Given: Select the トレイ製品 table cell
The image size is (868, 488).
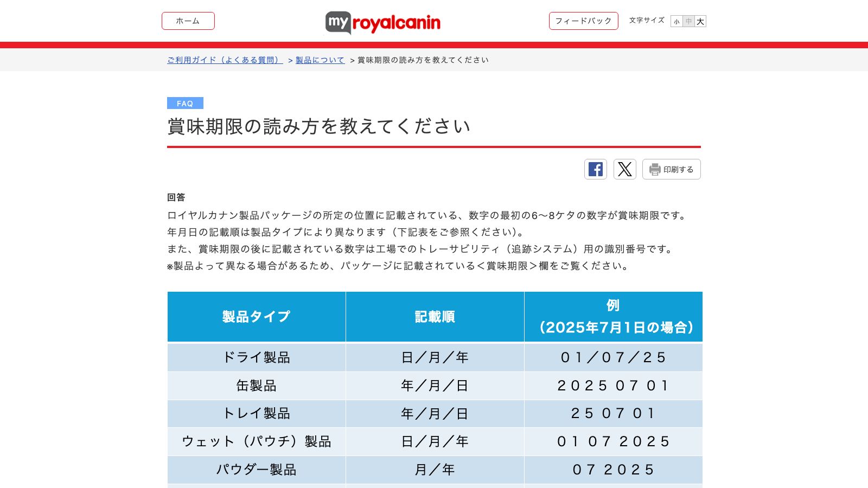Looking at the screenshot, I should point(256,414).
